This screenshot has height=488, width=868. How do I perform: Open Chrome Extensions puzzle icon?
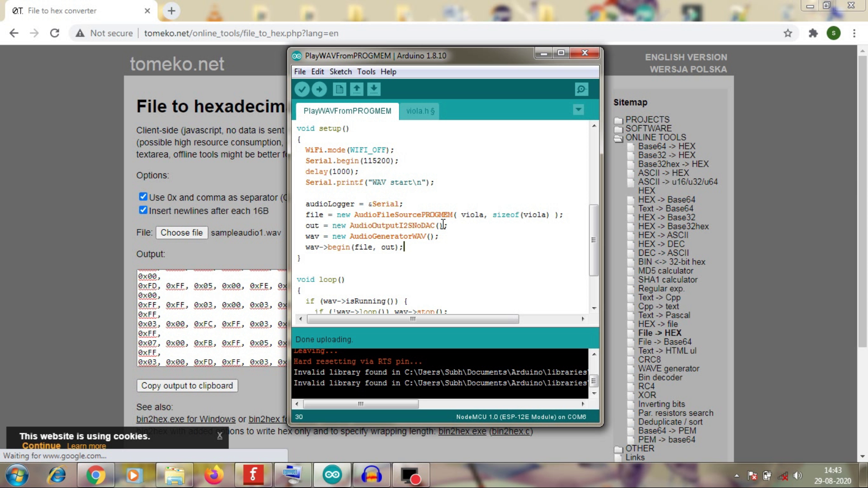click(x=813, y=33)
